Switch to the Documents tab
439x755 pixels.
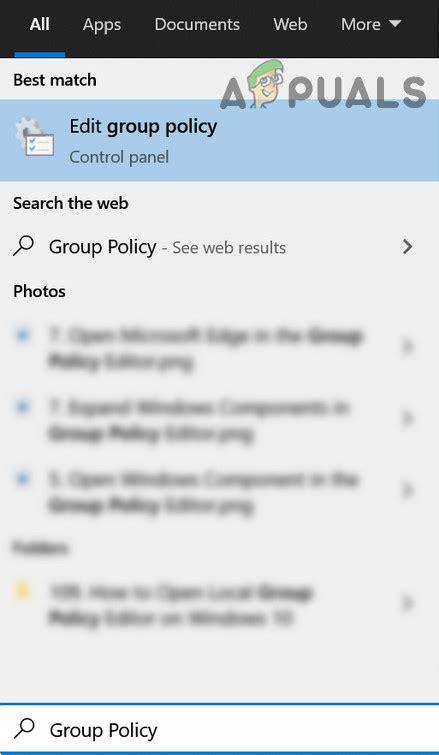(x=197, y=25)
